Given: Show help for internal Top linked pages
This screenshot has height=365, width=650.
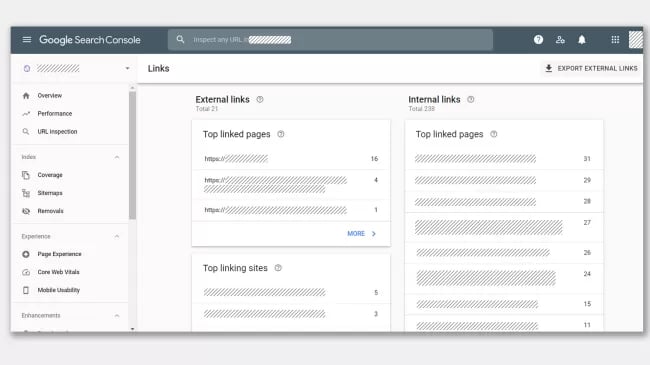Looking at the screenshot, I should tap(494, 134).
